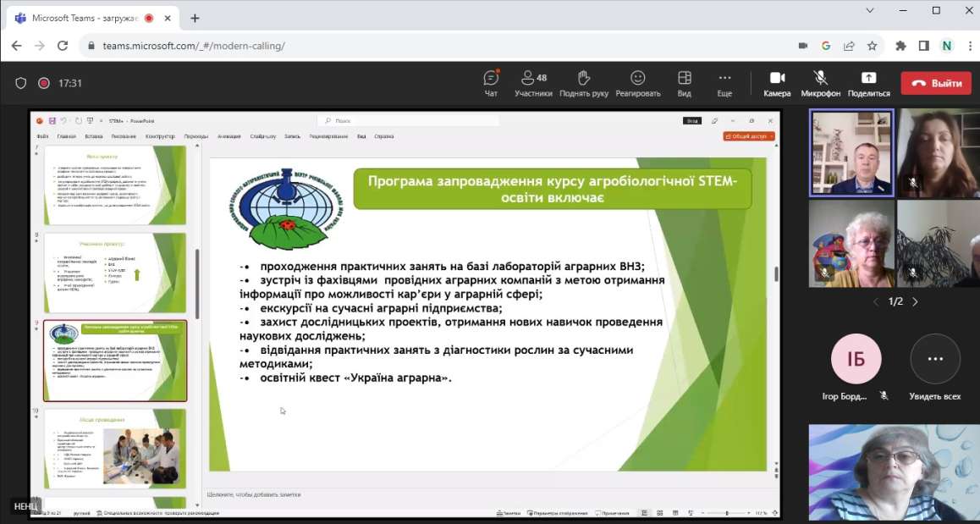Screen dimensions: 980x524
Task: Open the More actions menu
Action: [x=724, y=83]
